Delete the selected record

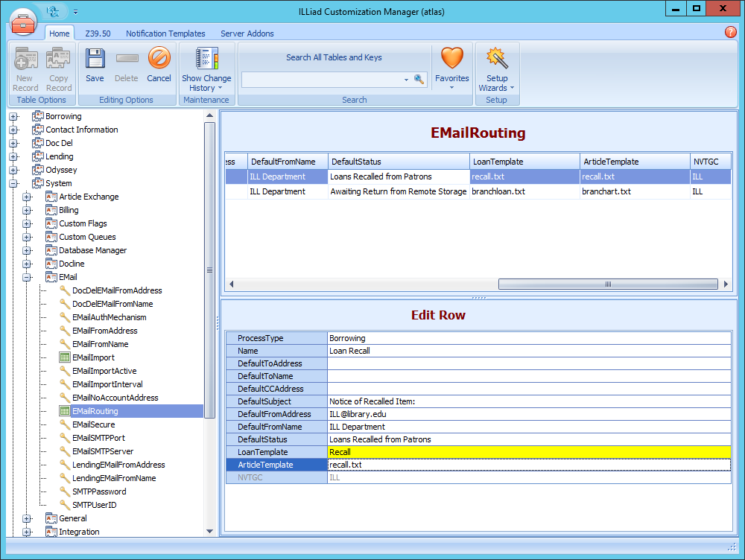point(126,67)
